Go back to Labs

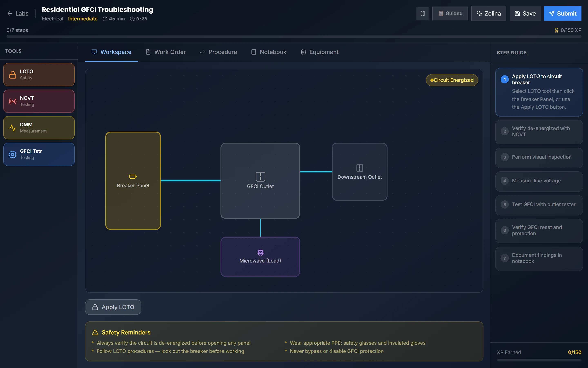(18, 13)
